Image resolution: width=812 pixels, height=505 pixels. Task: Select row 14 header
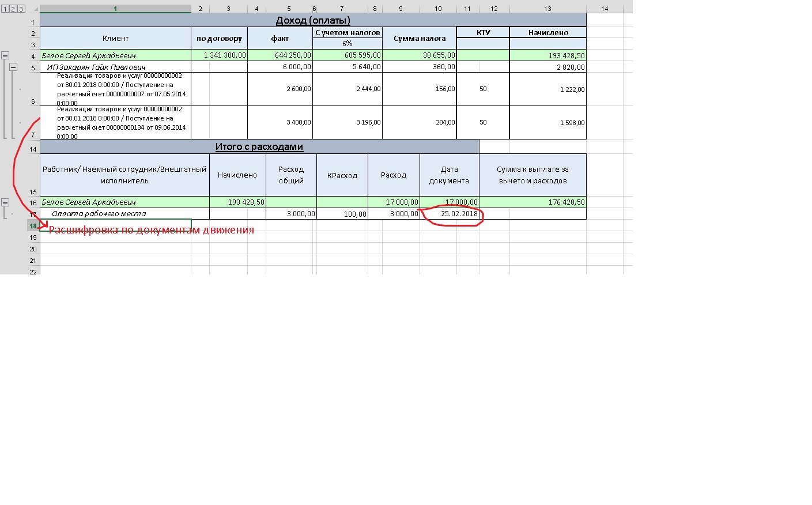[33, 149]
